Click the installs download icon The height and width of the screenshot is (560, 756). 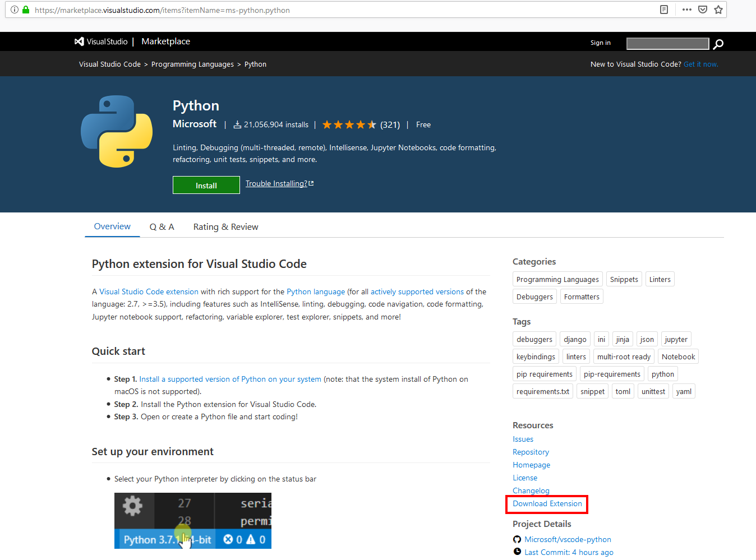(x=237, y=124)
